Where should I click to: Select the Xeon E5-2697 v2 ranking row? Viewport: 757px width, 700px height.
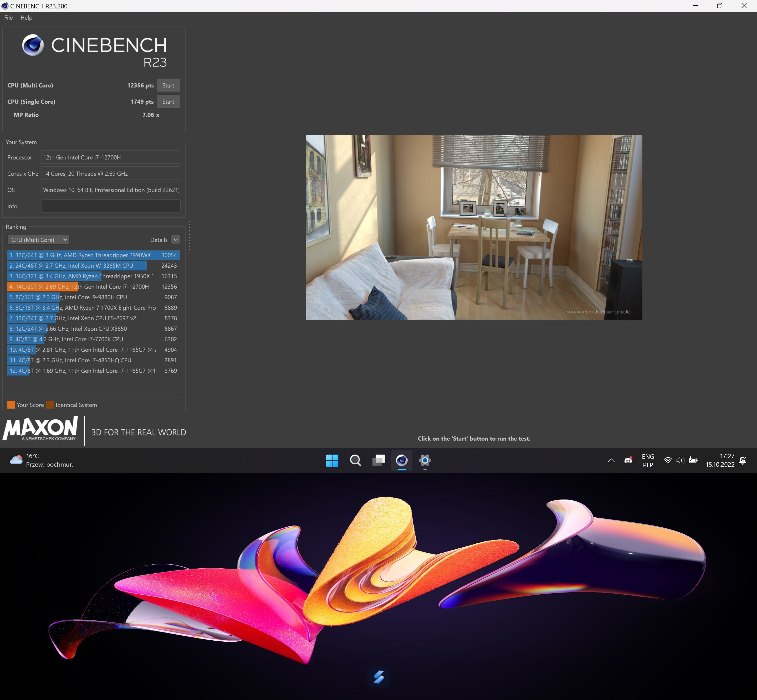(93, 318)
